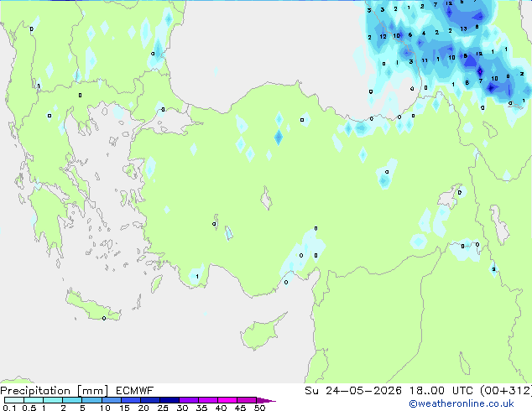Click the purple arrow tip above 50
The width and height of the screenshot is (532, 411).
(266, 400)
